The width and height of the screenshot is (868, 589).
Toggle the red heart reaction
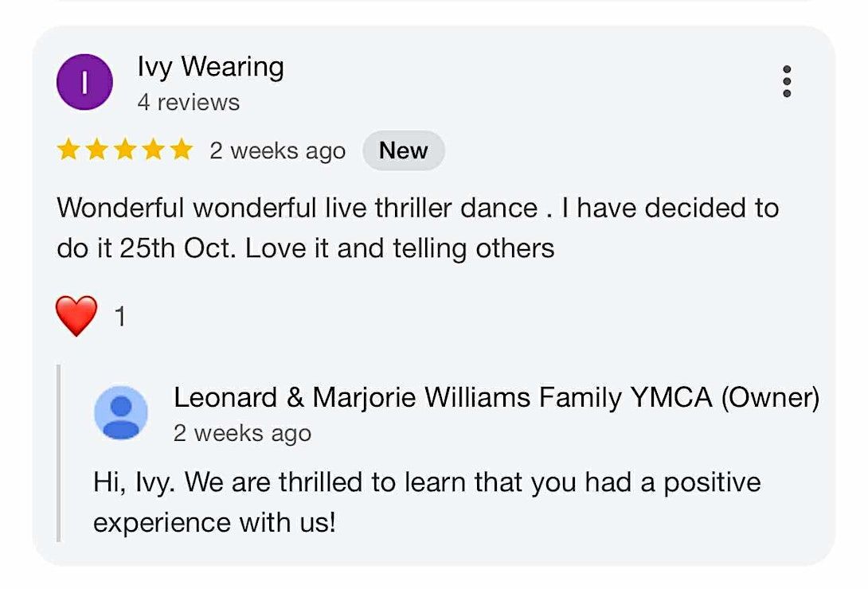click(76, 316)
